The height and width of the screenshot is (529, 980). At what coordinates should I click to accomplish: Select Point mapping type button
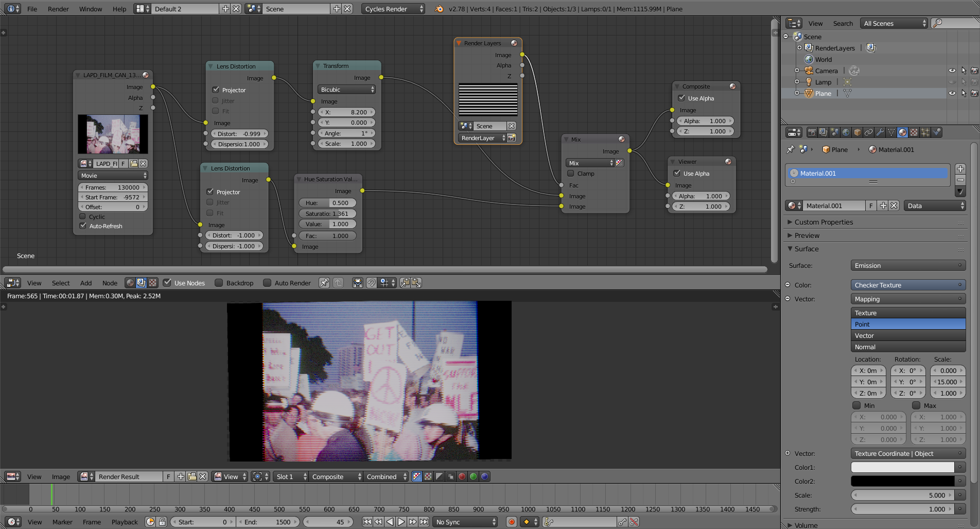pyautogui.click(x=908, y=324)
